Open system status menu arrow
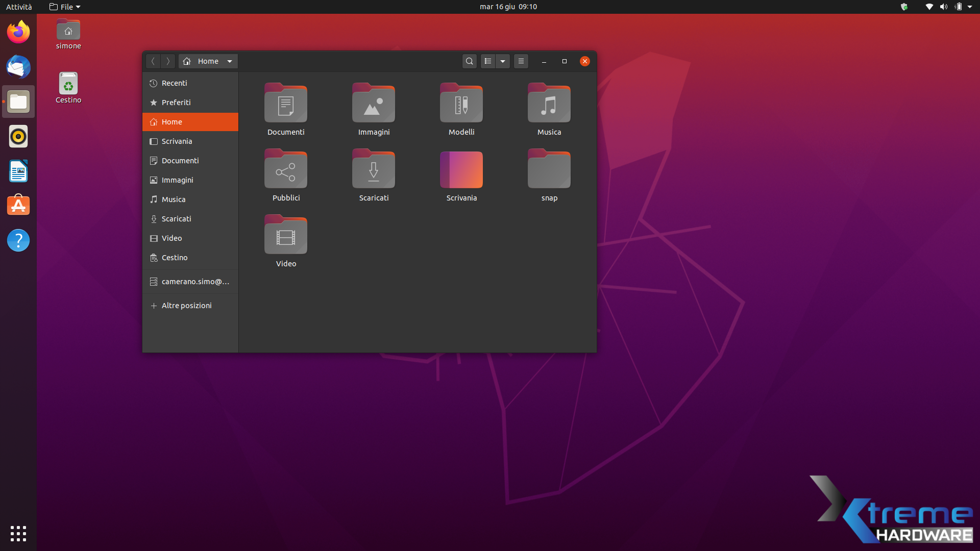Viewport: 980px width, 551px height. (x=970, y=7)
